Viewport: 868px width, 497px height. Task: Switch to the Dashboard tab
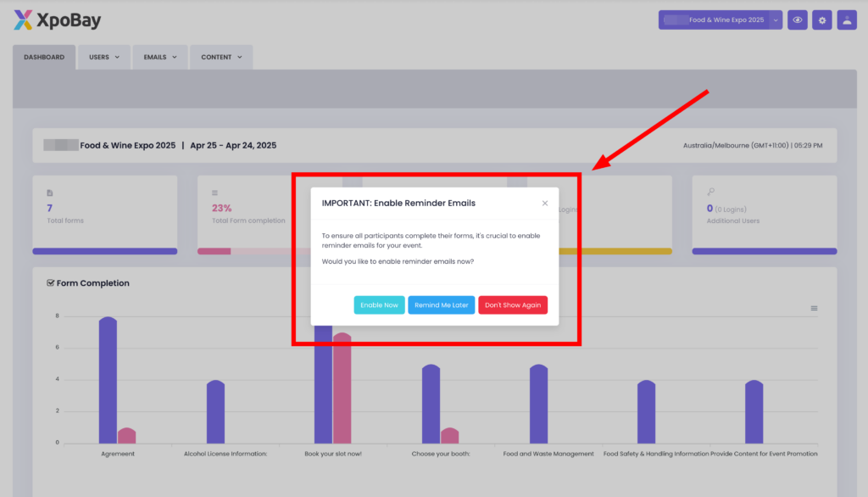point(43,58)
